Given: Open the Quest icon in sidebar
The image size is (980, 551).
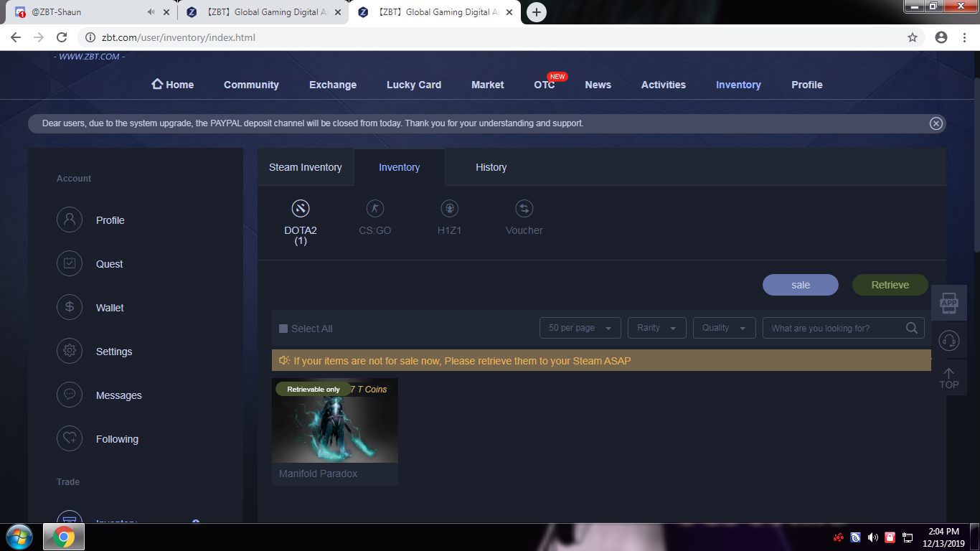Looking at the screenshot, I should tap(70, 263).
